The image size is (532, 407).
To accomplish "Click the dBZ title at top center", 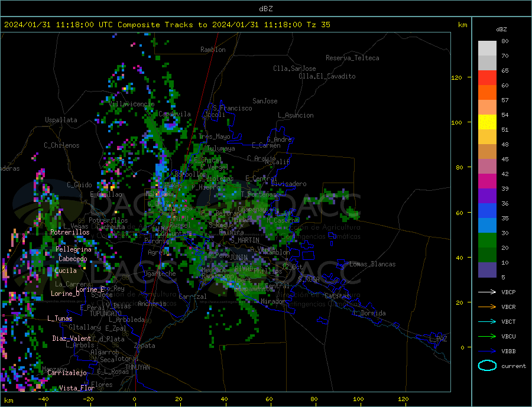I will click(265, 9).
